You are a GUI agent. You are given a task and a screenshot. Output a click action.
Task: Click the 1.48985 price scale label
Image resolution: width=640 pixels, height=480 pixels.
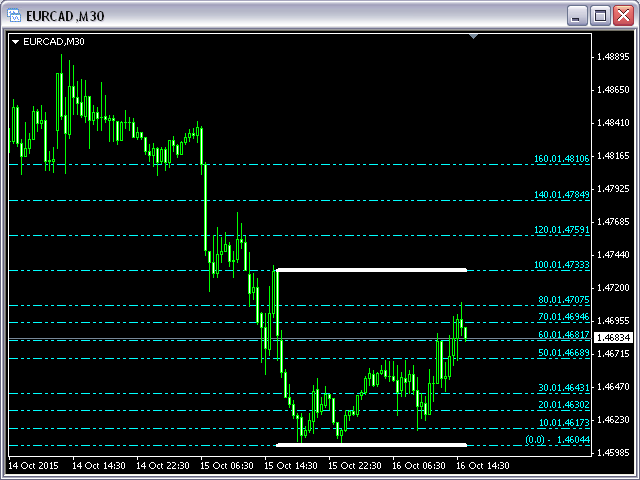(611, 58)
